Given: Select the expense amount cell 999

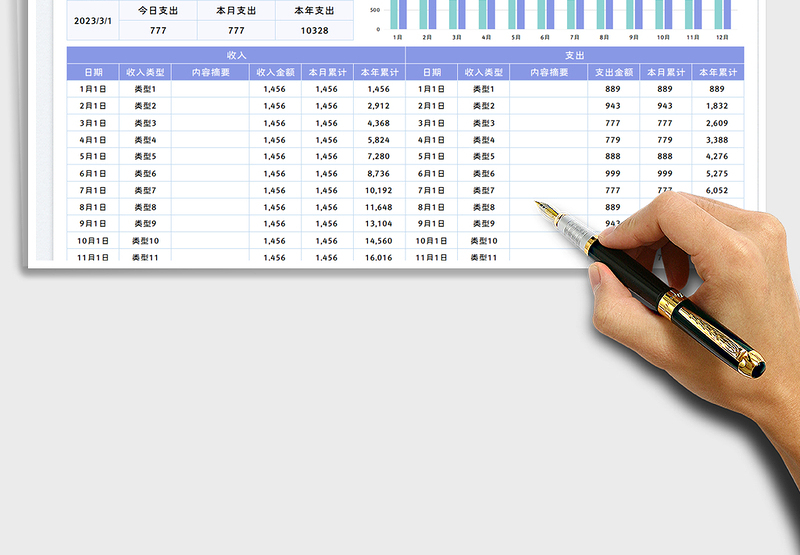Looking at the screenshot, I should [x=613, y=173].
